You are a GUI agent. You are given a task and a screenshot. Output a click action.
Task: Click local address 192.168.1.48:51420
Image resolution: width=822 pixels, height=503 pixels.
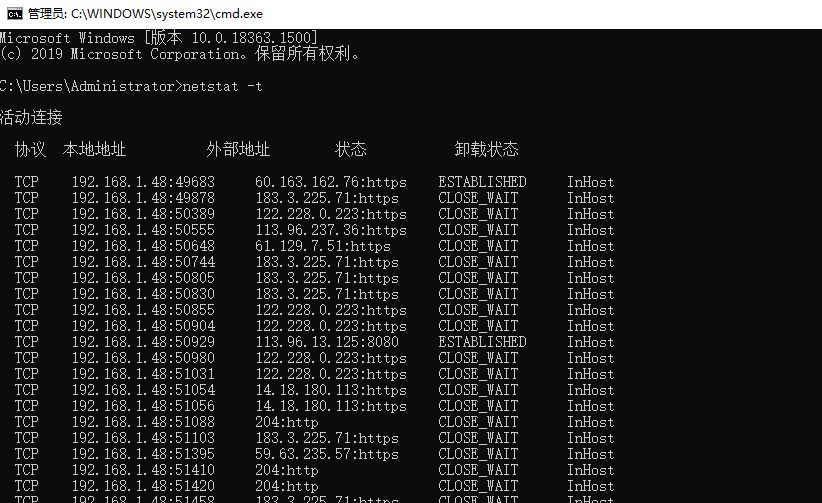(x=143, y=486)
